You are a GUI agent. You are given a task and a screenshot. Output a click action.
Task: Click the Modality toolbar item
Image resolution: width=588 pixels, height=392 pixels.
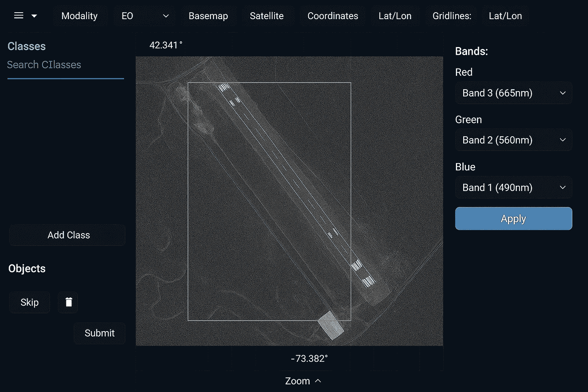[80, 16]
